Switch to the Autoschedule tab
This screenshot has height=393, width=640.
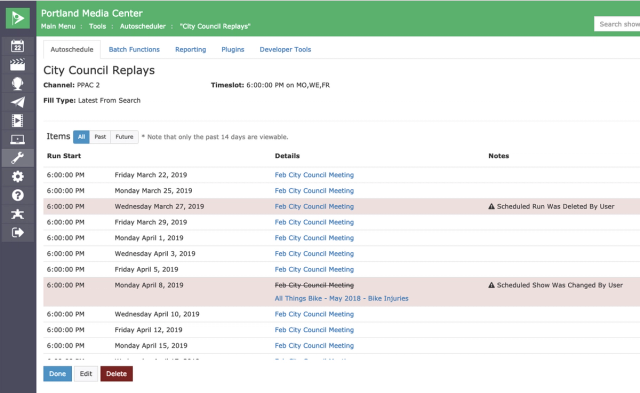72,49
